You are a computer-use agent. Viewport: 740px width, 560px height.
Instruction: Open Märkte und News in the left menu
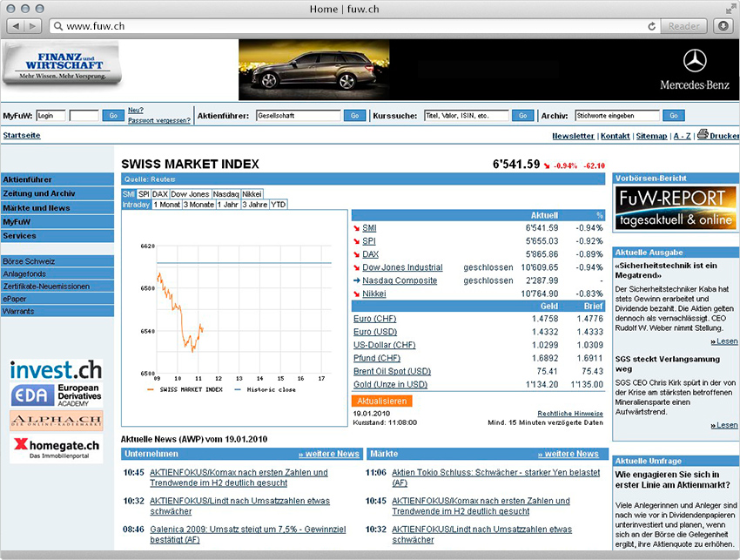(57, 208)
